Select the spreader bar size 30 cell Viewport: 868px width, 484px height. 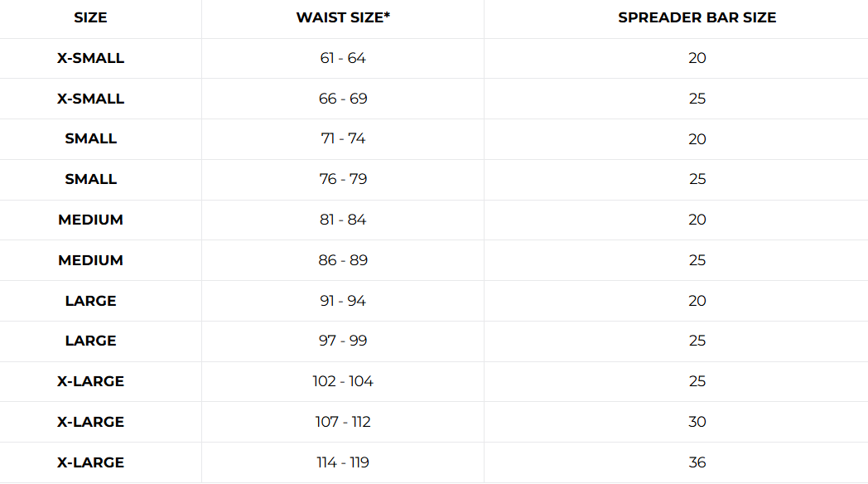[697, 422]
